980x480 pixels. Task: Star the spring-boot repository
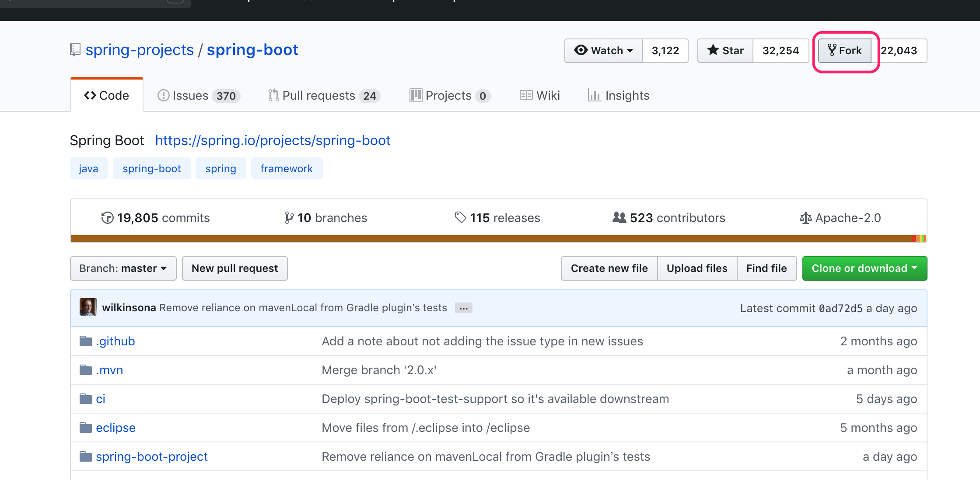coord(725,51)
